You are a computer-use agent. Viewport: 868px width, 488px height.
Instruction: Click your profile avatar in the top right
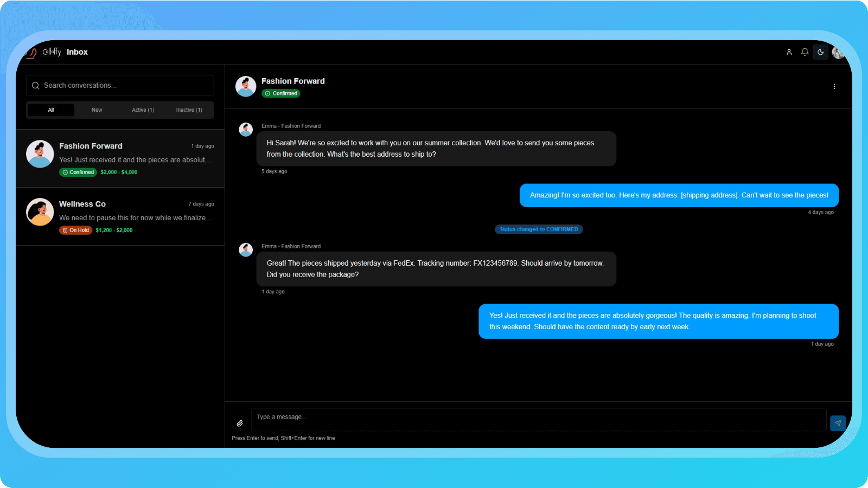(x=837, y=52)
